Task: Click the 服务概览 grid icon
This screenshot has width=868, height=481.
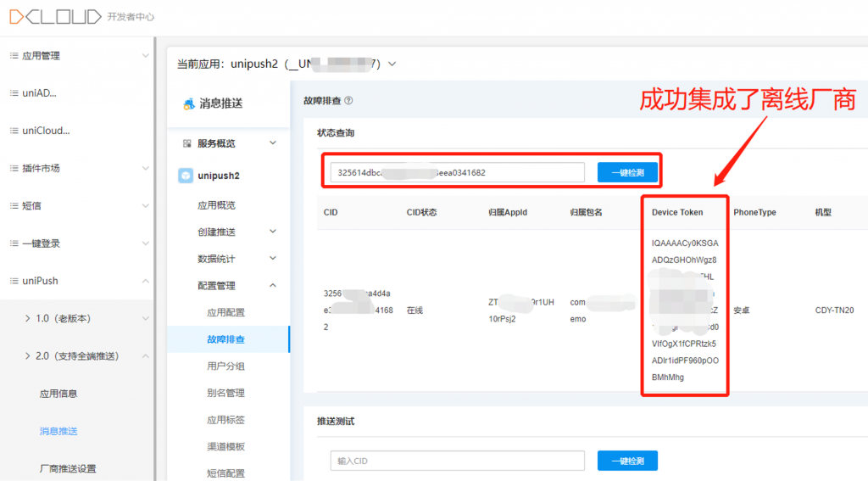Action: [x=187, y=143]
